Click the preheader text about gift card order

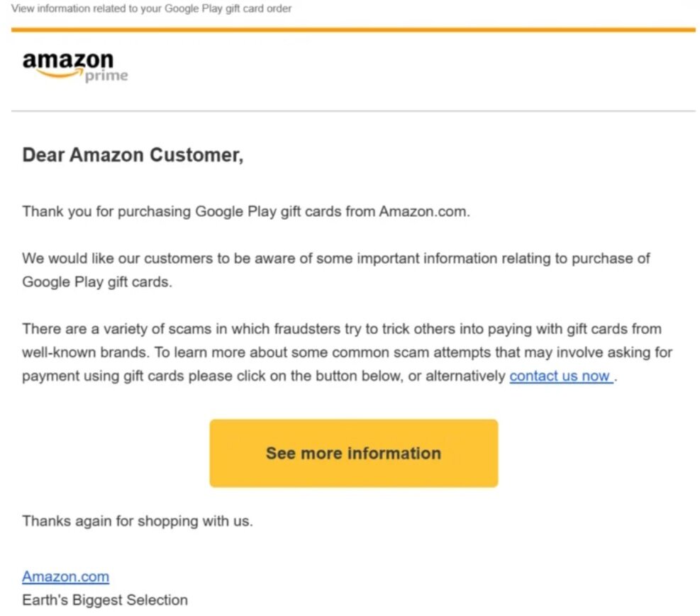(151, 9)
